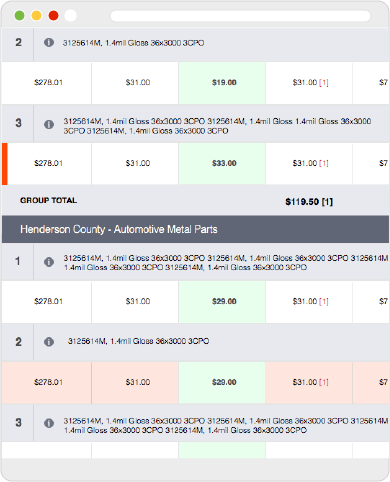
Task: Click the orange marker on row 3
Action: tap(5, 164)
